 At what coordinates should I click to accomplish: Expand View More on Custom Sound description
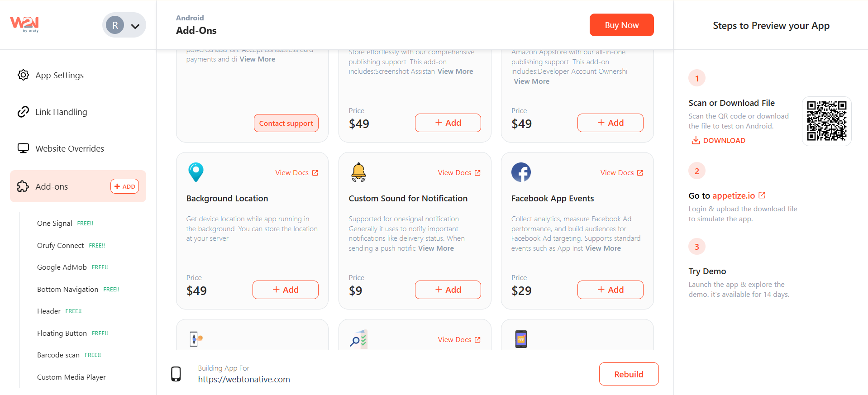pyautogui.click(x=436, y=248)
